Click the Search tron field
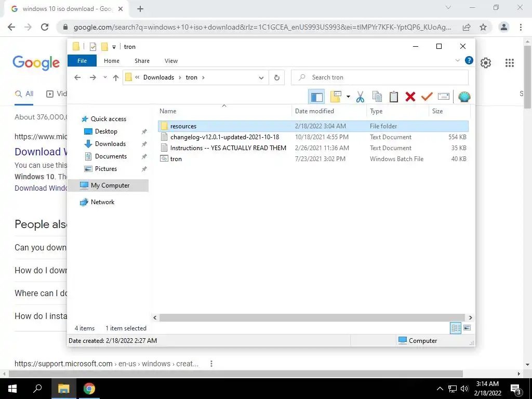 380,77
